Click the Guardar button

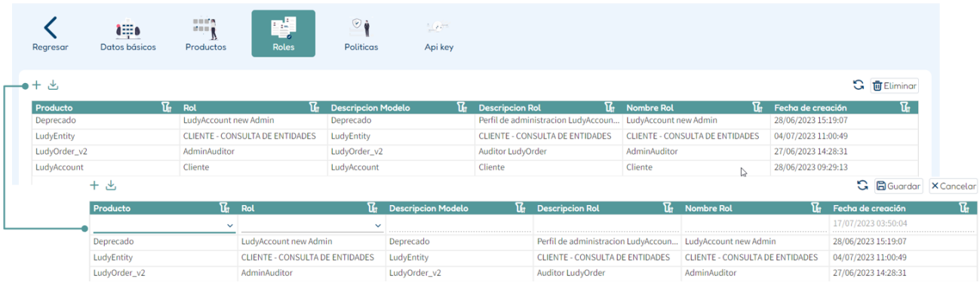click(899, 185)
